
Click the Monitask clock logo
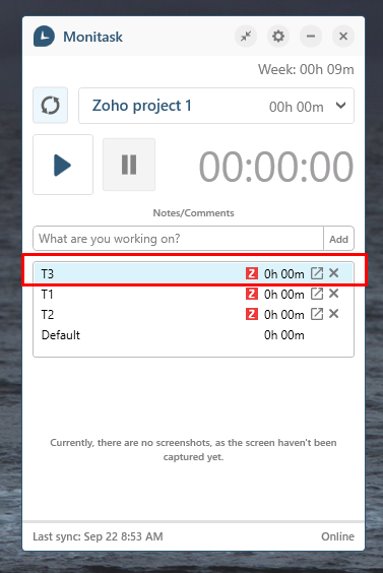[44, 36]
